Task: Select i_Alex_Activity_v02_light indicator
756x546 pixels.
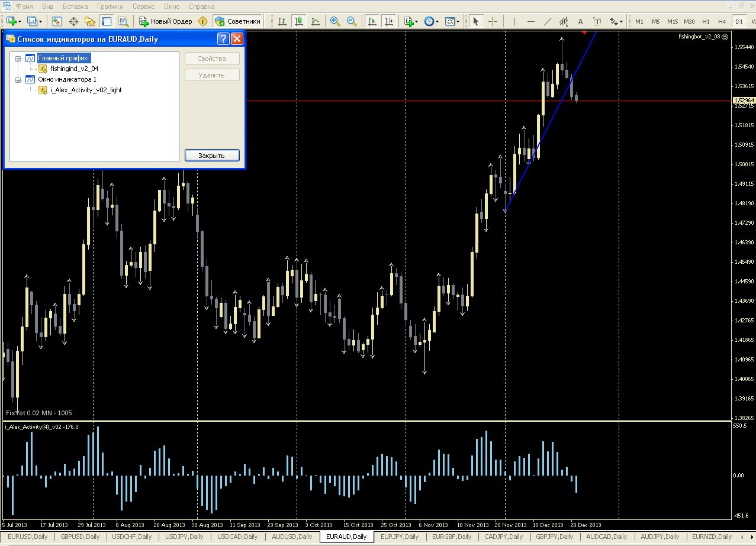Action: click(86, 90)
